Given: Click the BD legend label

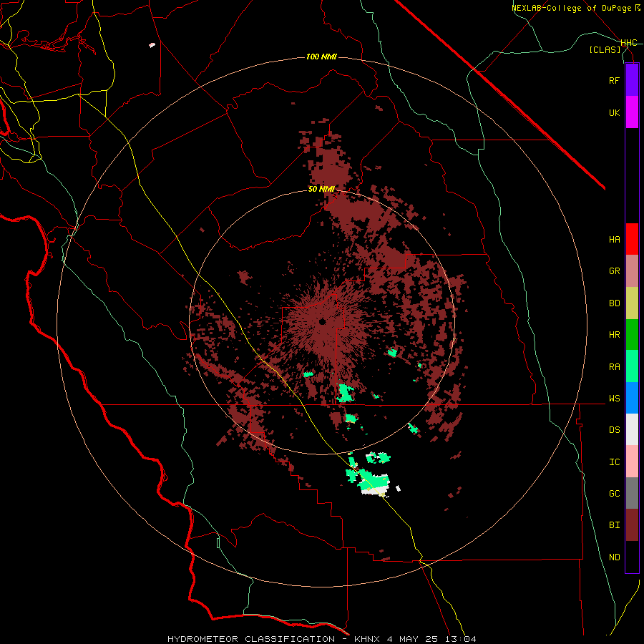Looking at the screenshot, I should (614, 303).
